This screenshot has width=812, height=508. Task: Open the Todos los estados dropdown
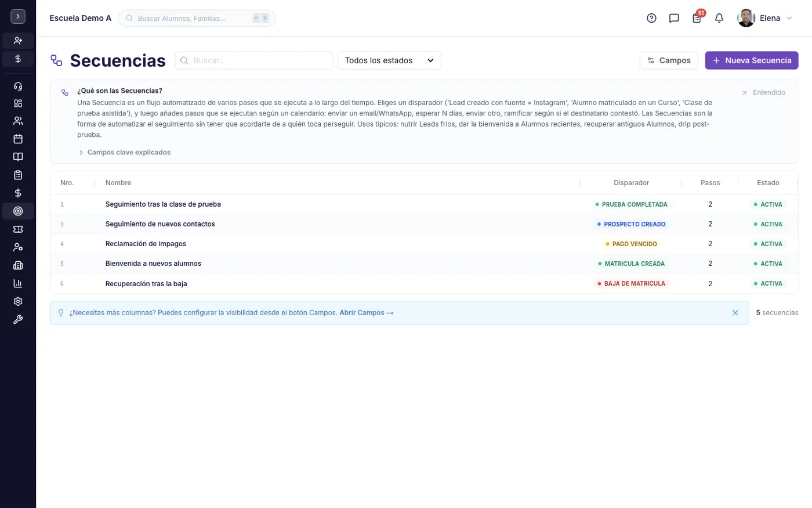point(389,60)
